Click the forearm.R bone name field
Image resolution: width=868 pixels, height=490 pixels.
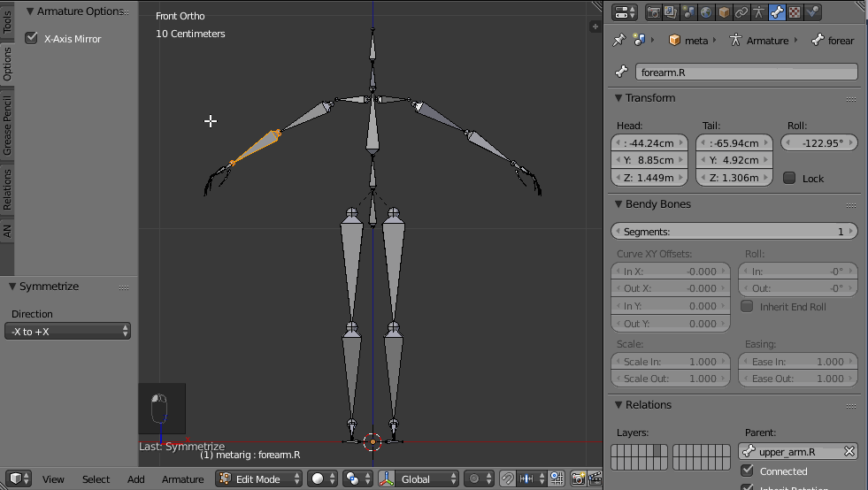[747, 72]
